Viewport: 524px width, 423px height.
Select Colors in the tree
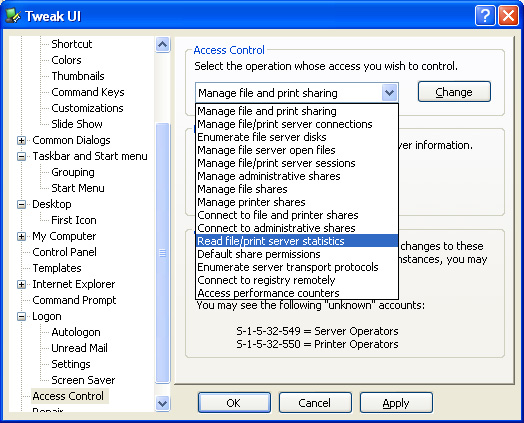tap(66, 60)
